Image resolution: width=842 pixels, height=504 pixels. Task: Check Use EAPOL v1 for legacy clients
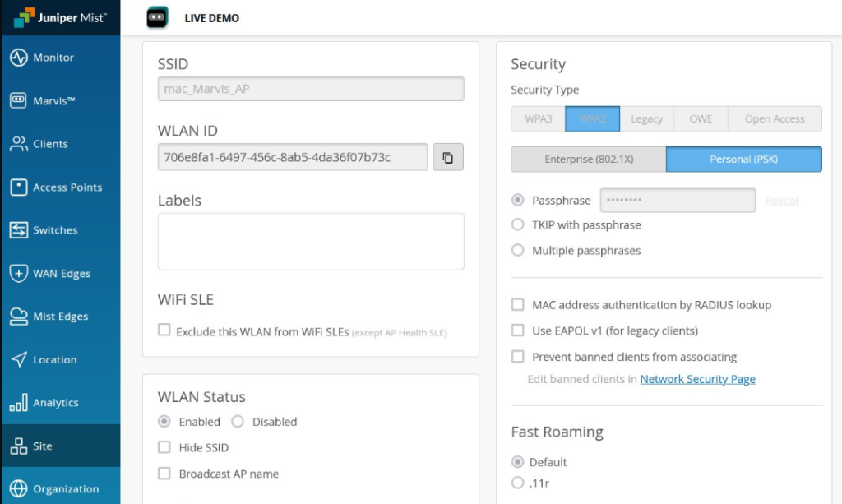click(518, 330)
